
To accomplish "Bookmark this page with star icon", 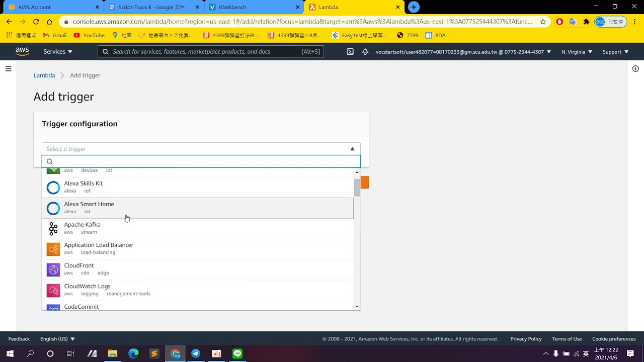I will (x=543, y=22).
